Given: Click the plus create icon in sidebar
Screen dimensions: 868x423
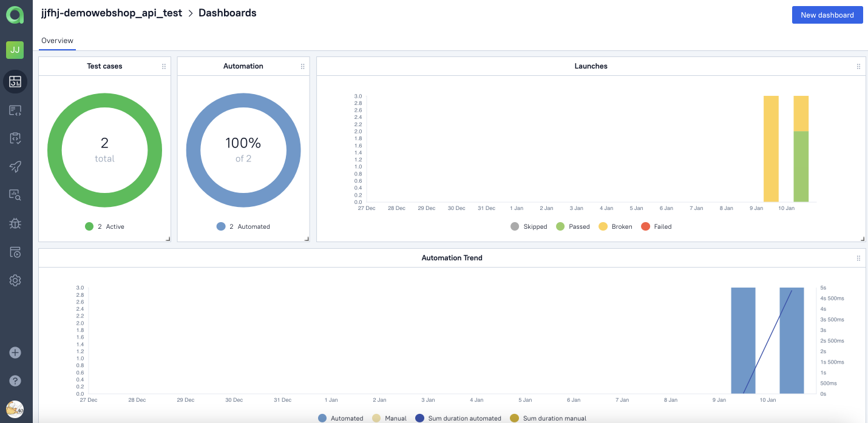Looking at the screenshot, I should [15, 353].
